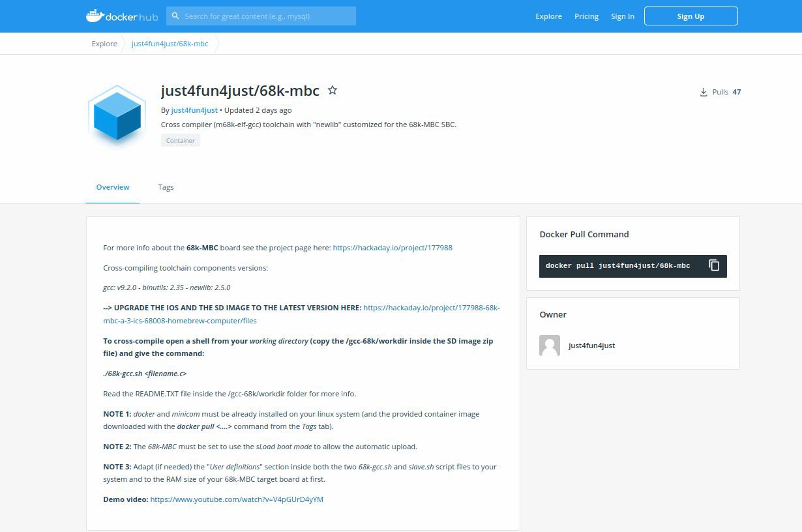Copy the docker pull command

714,265
